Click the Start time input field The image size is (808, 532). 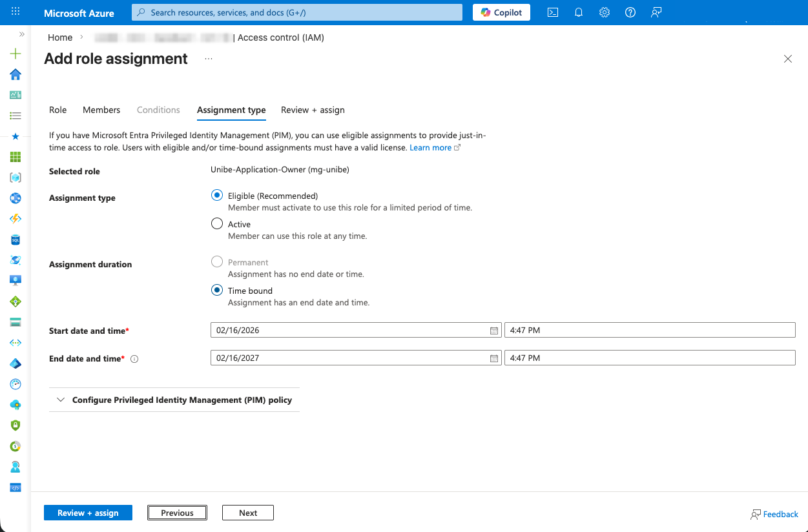649,331
